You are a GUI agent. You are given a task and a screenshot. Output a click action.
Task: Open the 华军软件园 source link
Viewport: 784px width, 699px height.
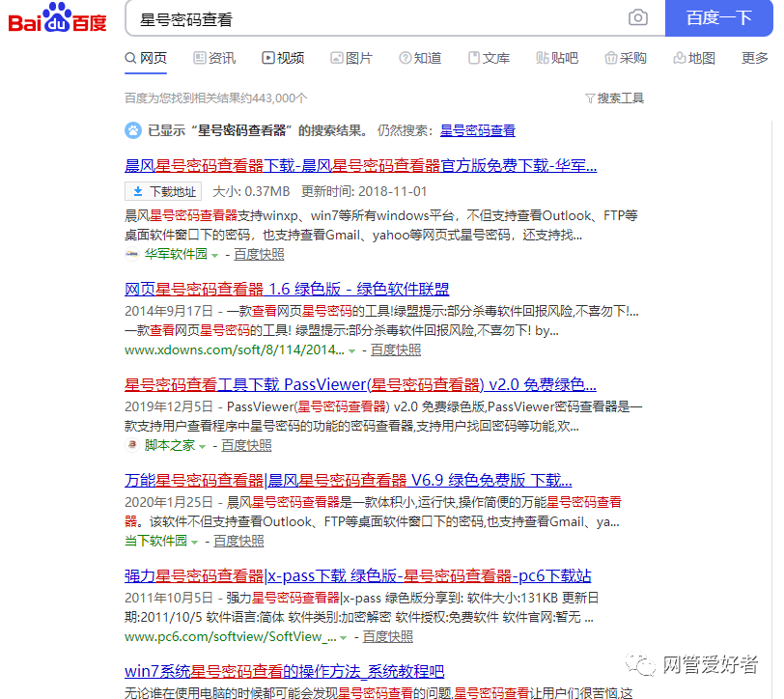[x=176, y=254]
